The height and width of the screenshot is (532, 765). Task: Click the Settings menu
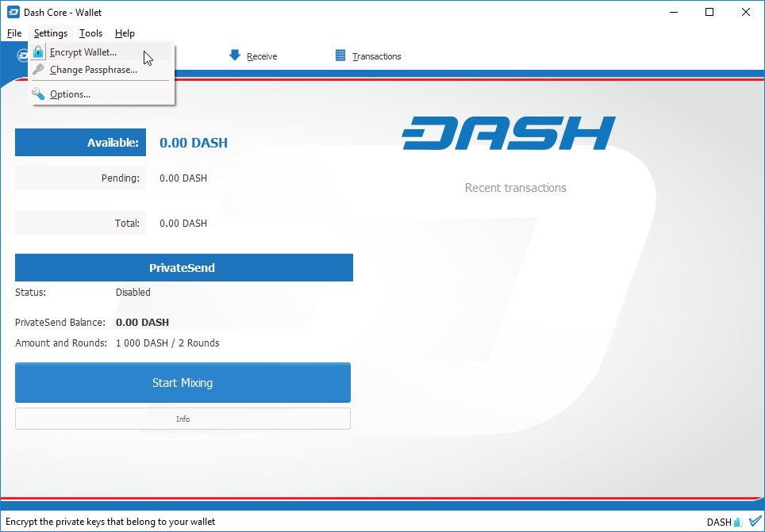[x=51, y=33]
